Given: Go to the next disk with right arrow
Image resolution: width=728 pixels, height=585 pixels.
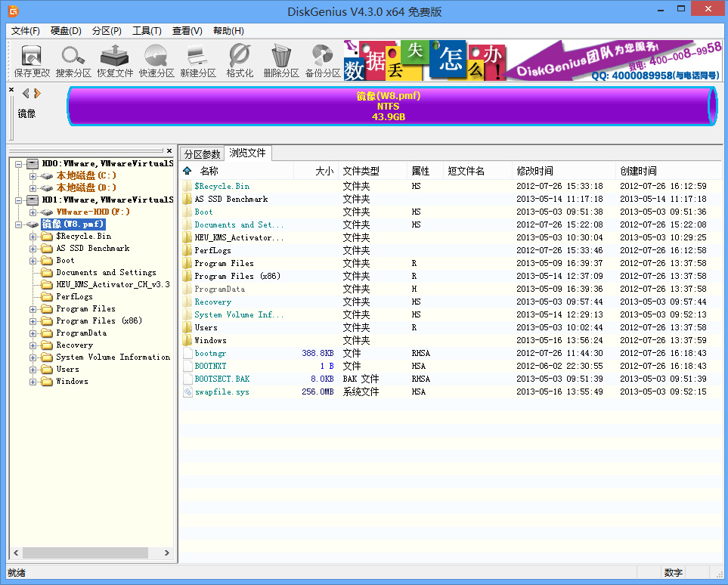Looking at the screenshot, I should (37, 93).
